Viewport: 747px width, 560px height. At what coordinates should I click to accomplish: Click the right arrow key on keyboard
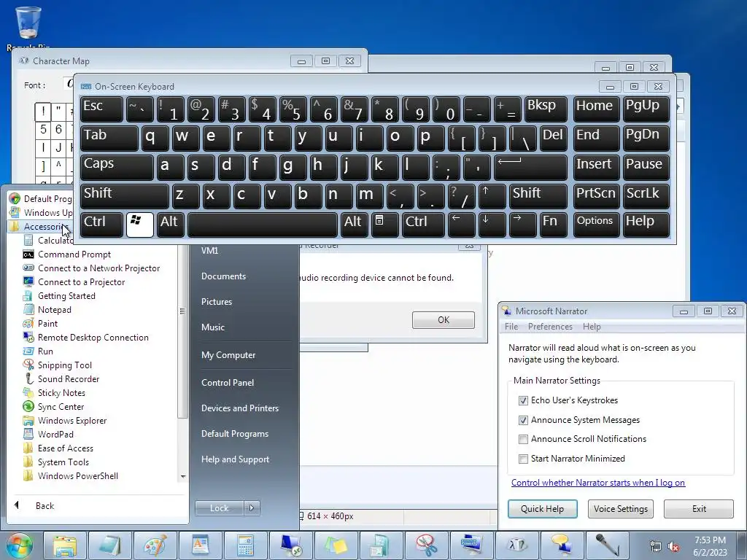(522, 225)
